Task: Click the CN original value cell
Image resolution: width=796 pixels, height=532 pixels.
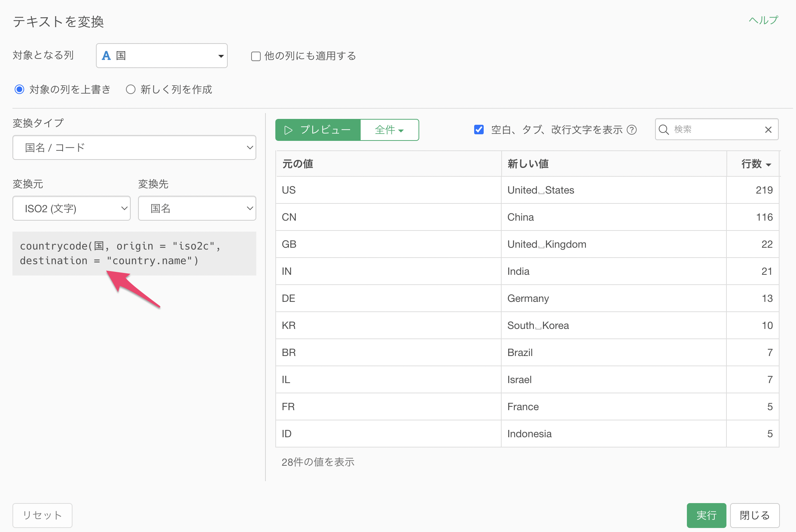Action: point(388,217)
